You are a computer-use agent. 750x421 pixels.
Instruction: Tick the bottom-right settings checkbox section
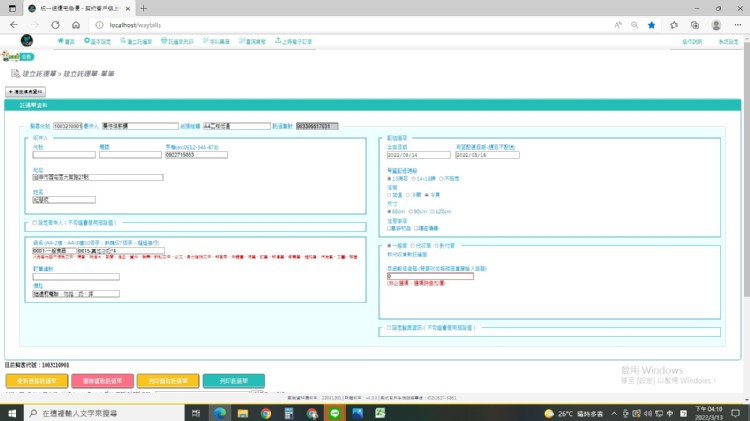pos(389,328)
